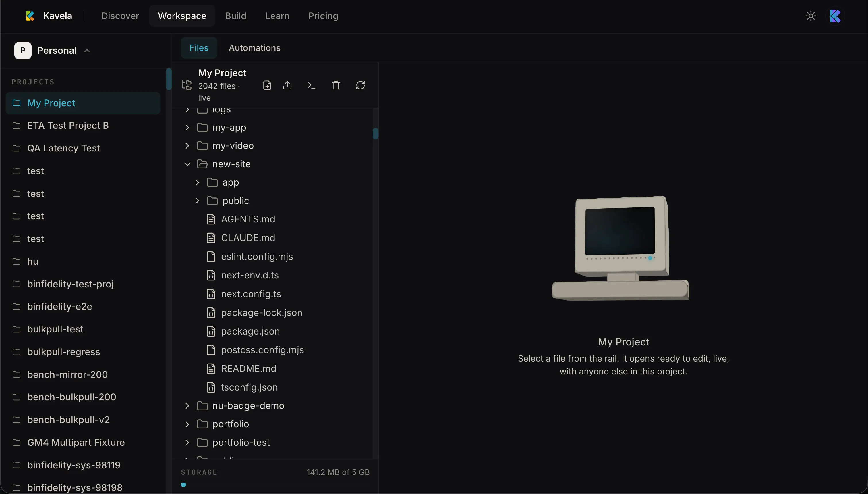
Task: Click the eslint.config.mjs file icon
Action: (211, 257)
